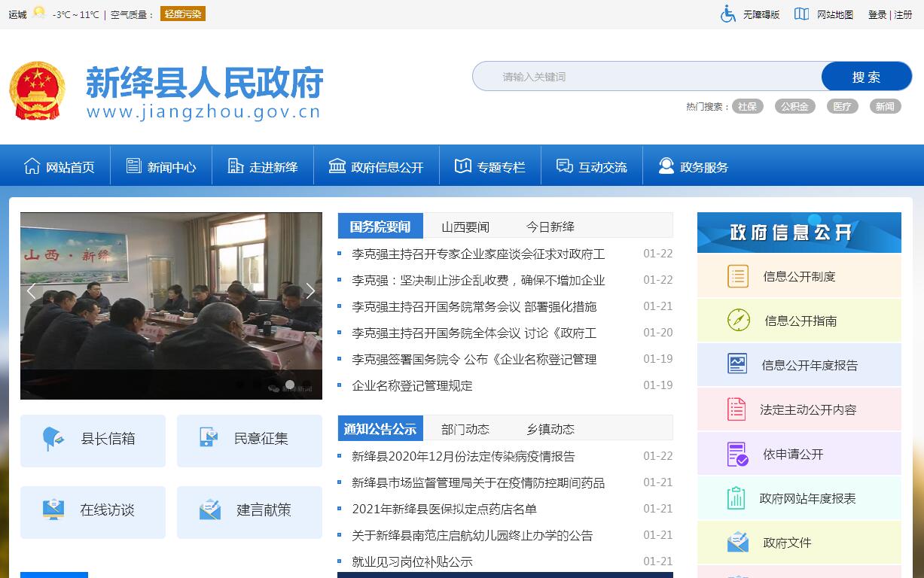Click the 依申请公开 document icon

click(x=737, y=454)
